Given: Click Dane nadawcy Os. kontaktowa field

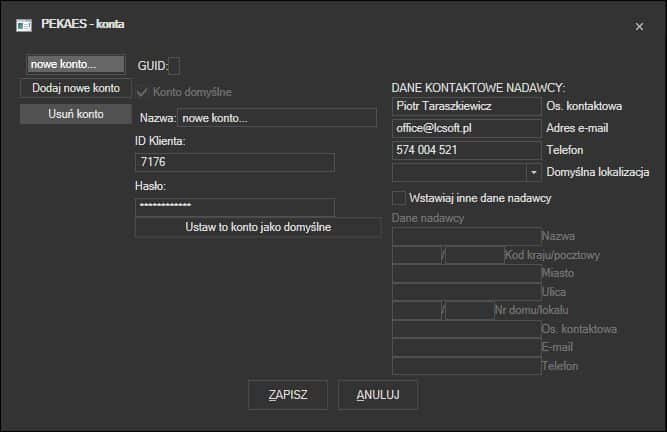Looking at the screenshot, I should pos(466,329).
